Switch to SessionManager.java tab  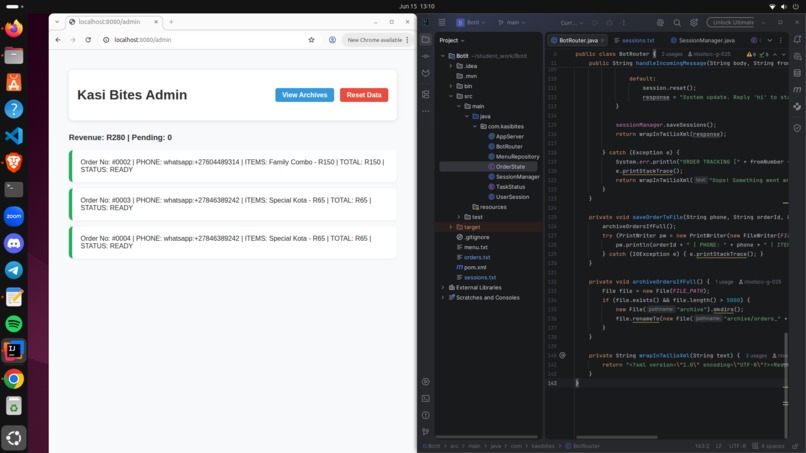[702, 40]
